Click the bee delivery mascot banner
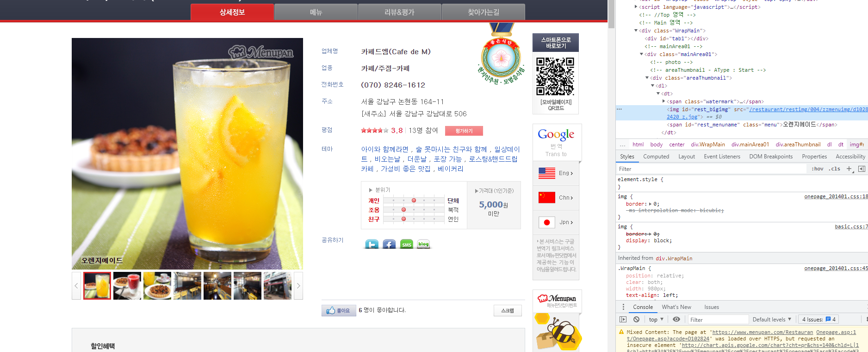 pos(557,332)
